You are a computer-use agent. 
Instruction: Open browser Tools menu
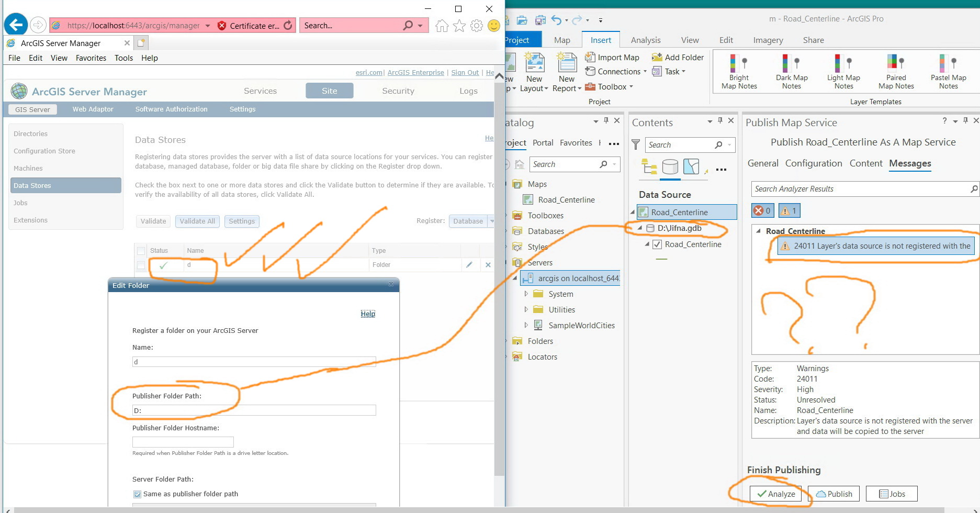pos(123,58)
